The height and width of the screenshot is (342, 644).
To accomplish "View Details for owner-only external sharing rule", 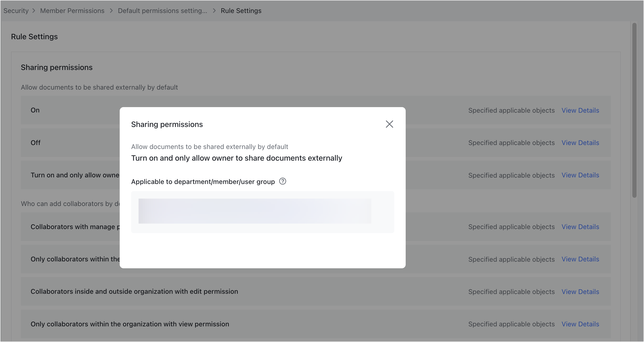I will (x=580, y=175).
